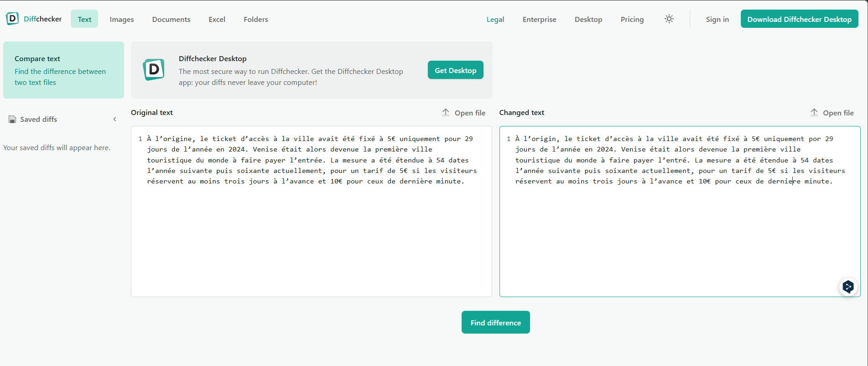Open the Excel comparison tab
This screenshot has width=868, height=366.
click(x=217, y=19)
